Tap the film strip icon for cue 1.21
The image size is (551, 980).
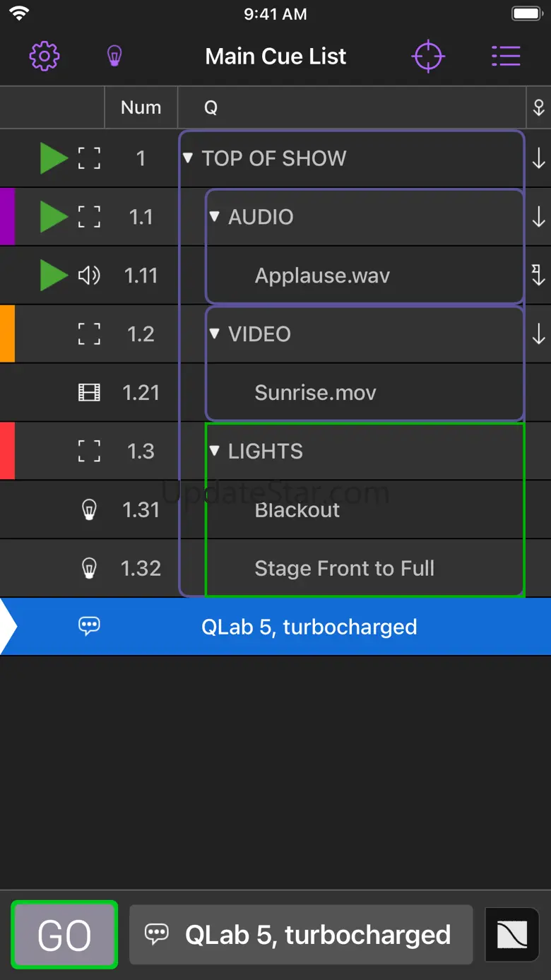click(x=89, y=393)
